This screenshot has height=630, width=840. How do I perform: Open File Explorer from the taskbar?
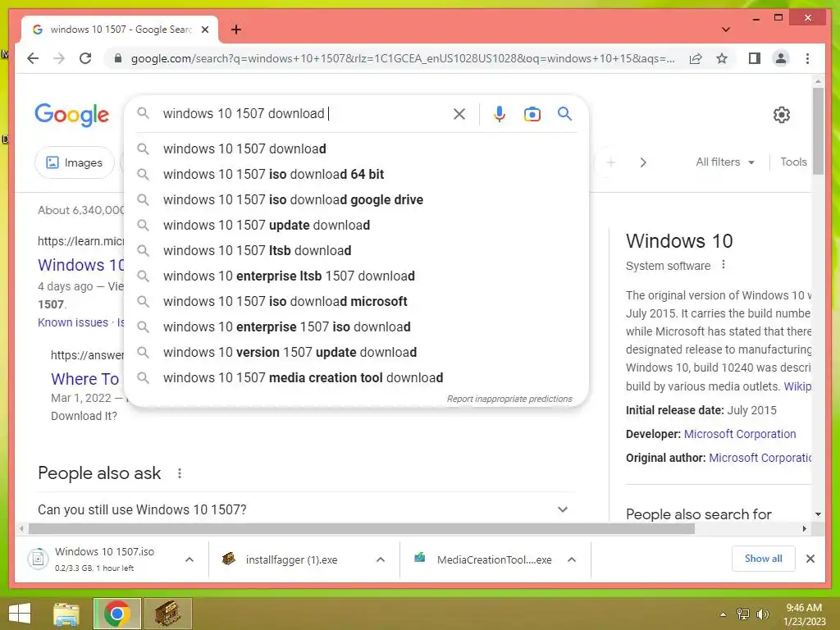coord(66,614)
